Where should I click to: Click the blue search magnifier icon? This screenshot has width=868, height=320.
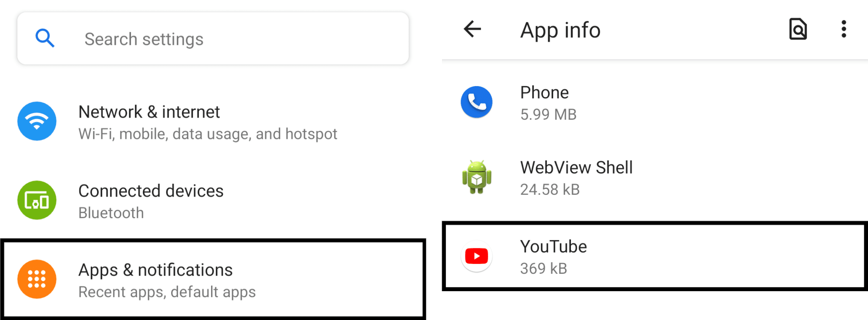(45, 38)
